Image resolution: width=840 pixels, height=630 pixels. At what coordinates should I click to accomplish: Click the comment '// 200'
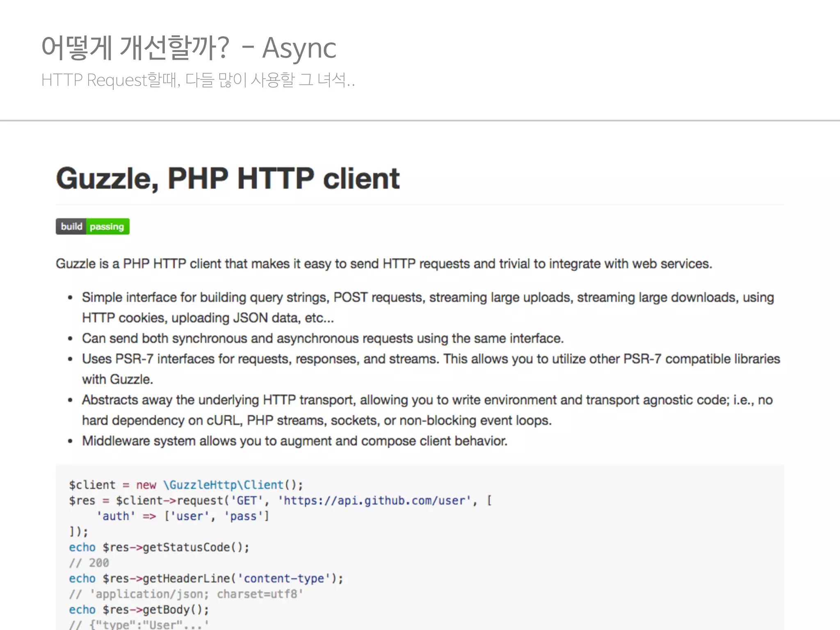coord(89,563)
